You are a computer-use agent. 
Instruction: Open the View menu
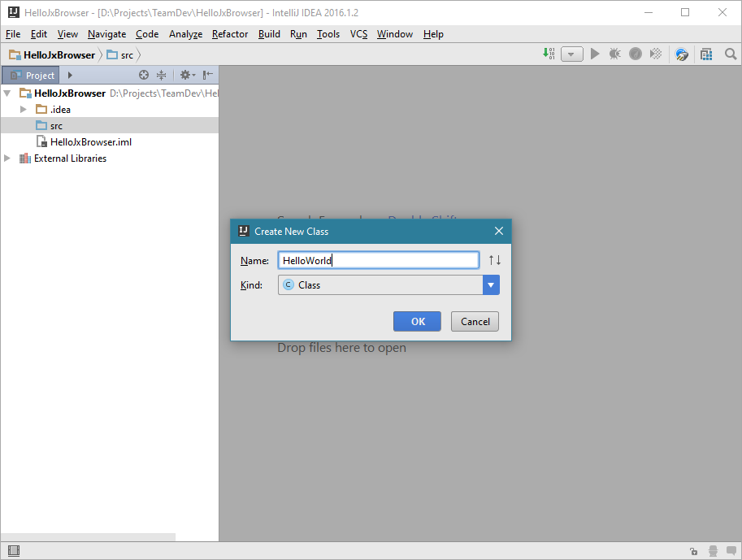[x=67, y=34]
